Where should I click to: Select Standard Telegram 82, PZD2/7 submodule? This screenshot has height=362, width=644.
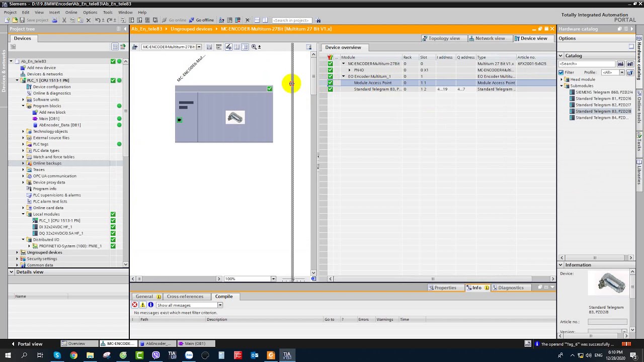[x=603, y=105]
